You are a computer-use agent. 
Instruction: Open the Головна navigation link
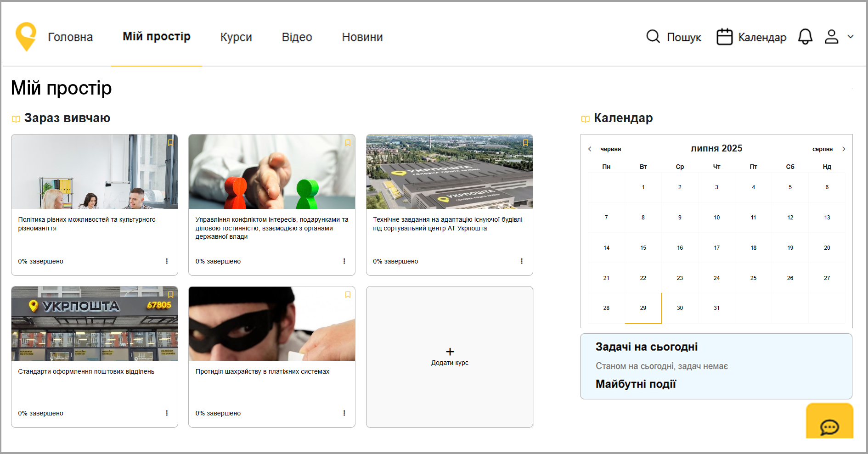[x=70, y=37]
